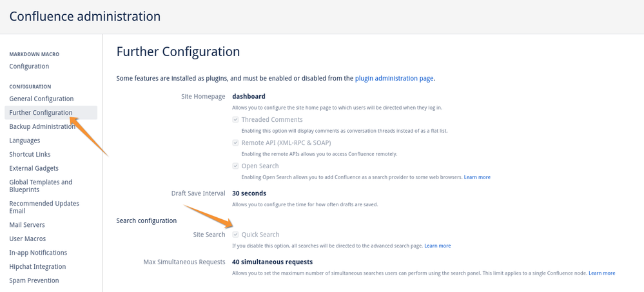Toggle the Open Search checkbox
Screen dimensions: 644x292
[x=235, y=166]
